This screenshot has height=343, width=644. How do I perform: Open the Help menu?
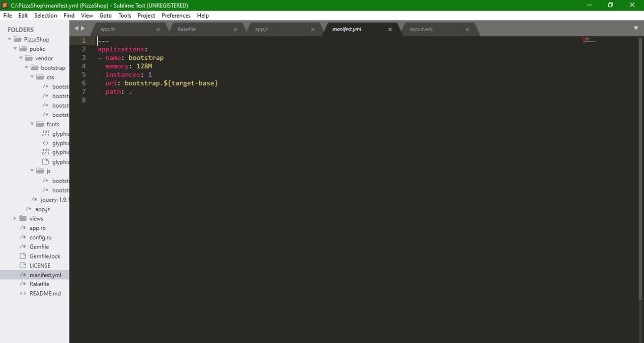(203, 16)
